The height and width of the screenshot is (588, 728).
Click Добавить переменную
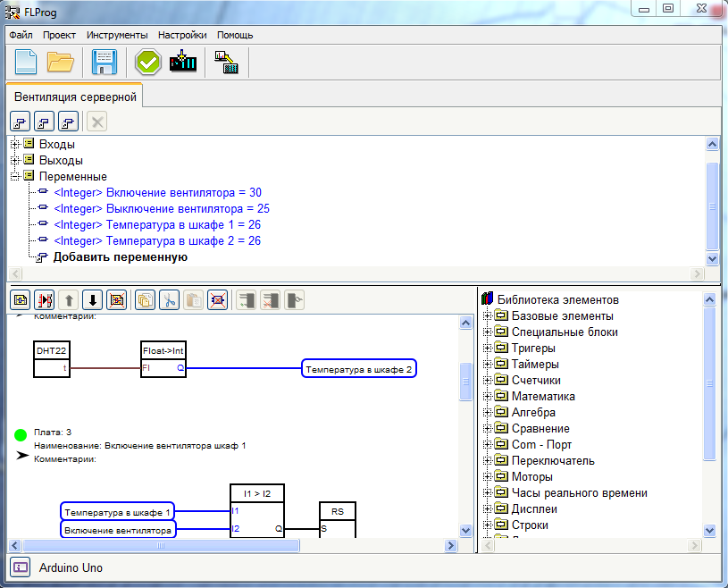tap(121, 256)
